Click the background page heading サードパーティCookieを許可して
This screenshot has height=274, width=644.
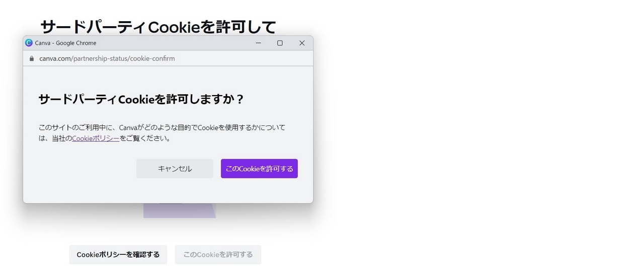coord(158,26)
